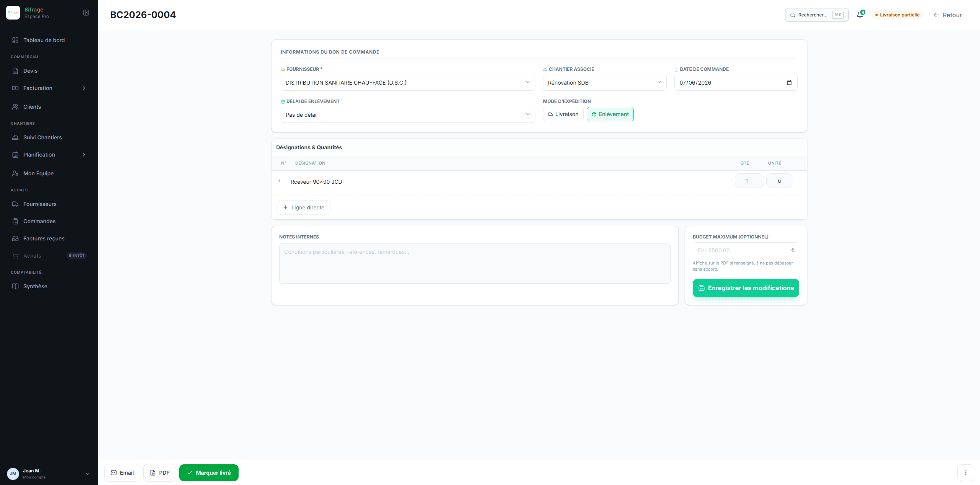Open the date picker calendar icon
Image resolution: width=980 pixels, height=485 pixels.
(x=789, y=83)
